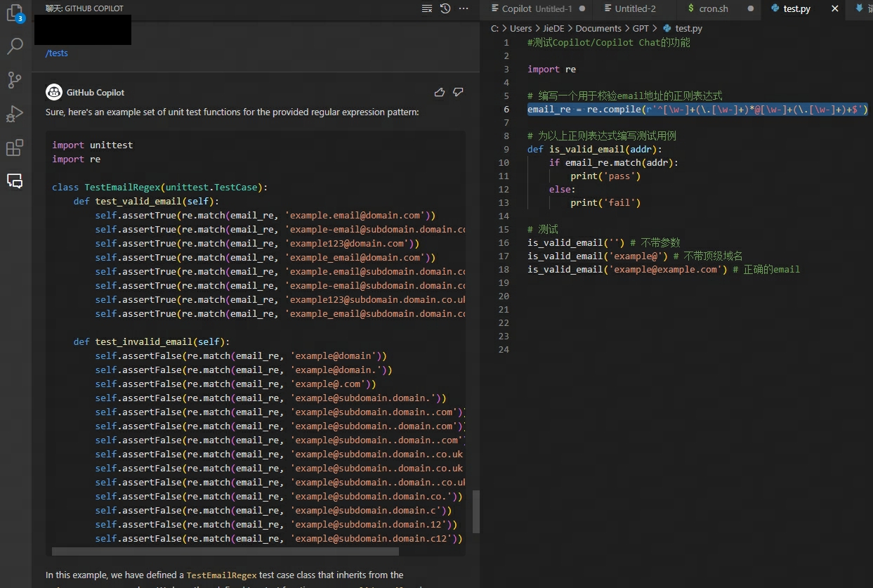Open the Run and Debug view
The height and width of the screenshot is (588, 873).
pos(15,113)
